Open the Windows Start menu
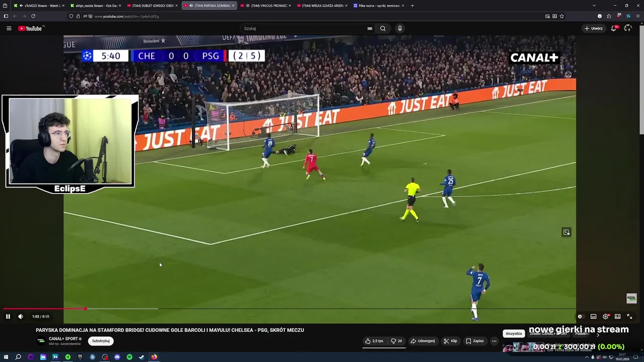The image size is (644, 362). pos(6,357)
